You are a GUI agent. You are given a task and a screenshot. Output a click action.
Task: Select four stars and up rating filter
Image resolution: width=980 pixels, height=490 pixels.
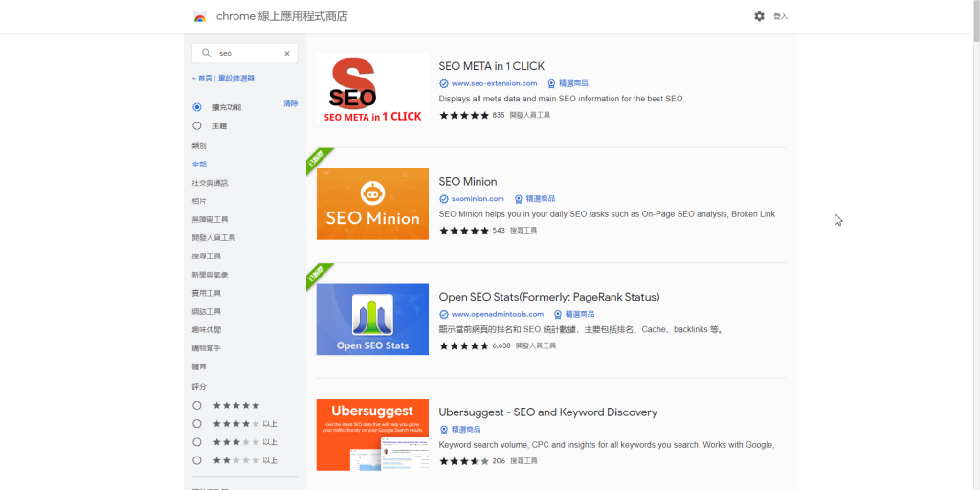coord(197,424)
